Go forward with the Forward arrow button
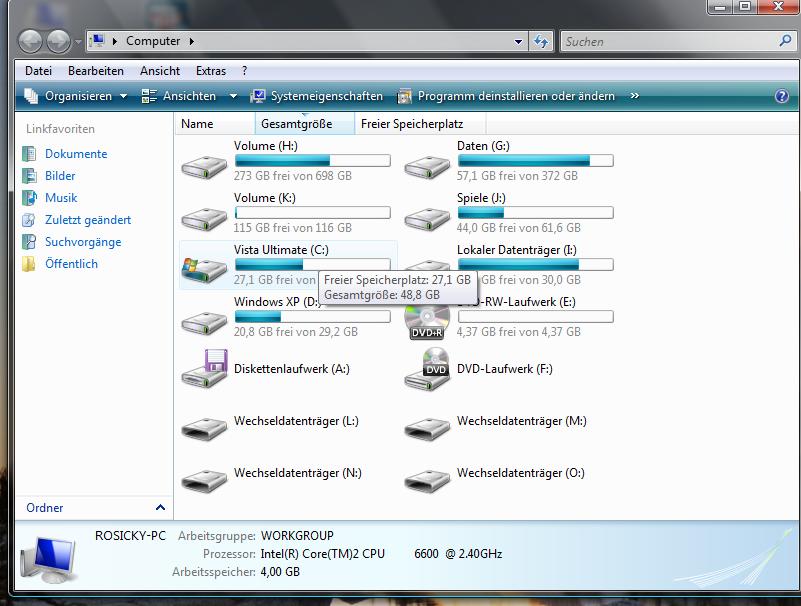This screenshot has height=606, width=801. [x=58, y=41]
